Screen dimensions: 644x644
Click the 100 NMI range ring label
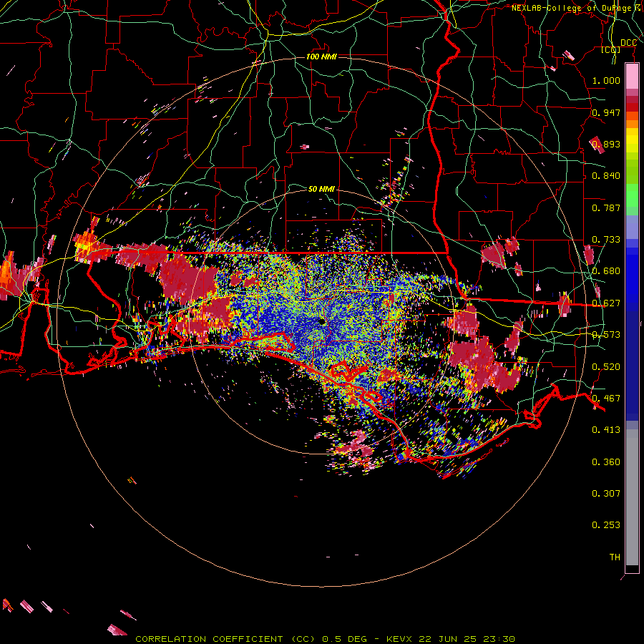pos(321,57)
